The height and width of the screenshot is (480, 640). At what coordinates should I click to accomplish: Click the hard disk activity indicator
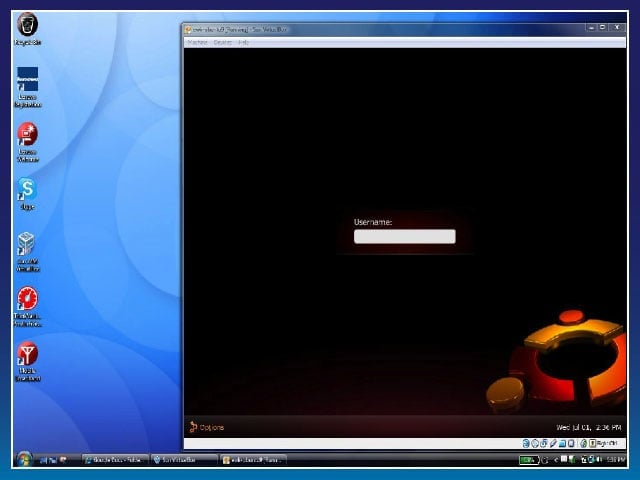pos(526,443)
